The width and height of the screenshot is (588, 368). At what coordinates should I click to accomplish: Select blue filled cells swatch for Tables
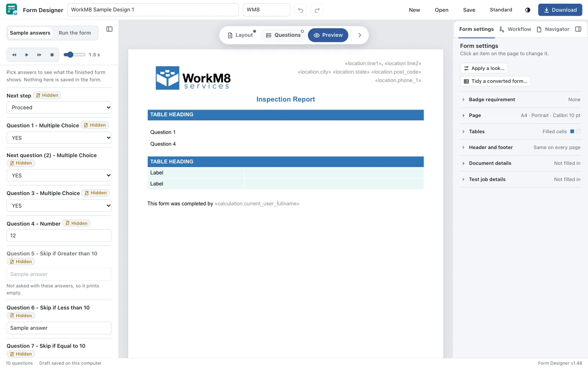click(x=572, y=131)
